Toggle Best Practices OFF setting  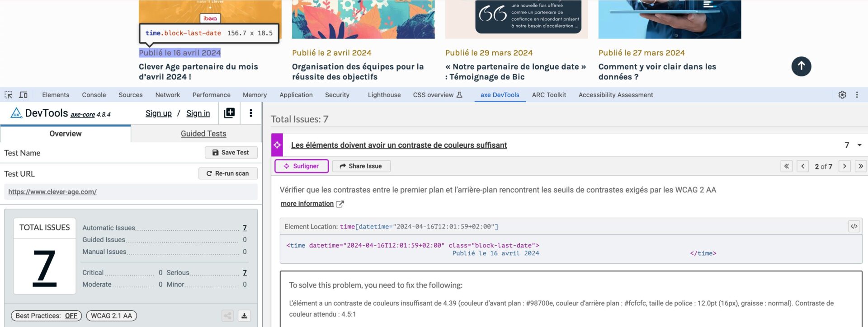pos(46,316)
